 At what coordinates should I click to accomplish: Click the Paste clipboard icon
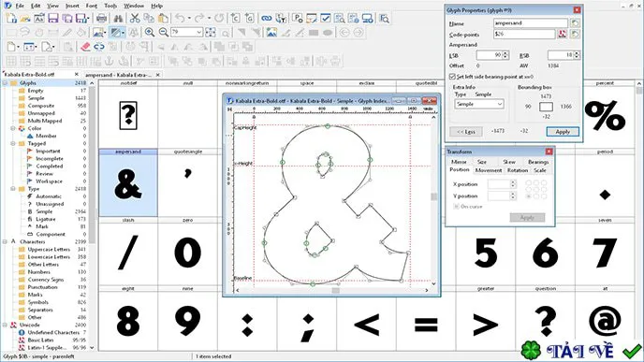pos(163,19)
